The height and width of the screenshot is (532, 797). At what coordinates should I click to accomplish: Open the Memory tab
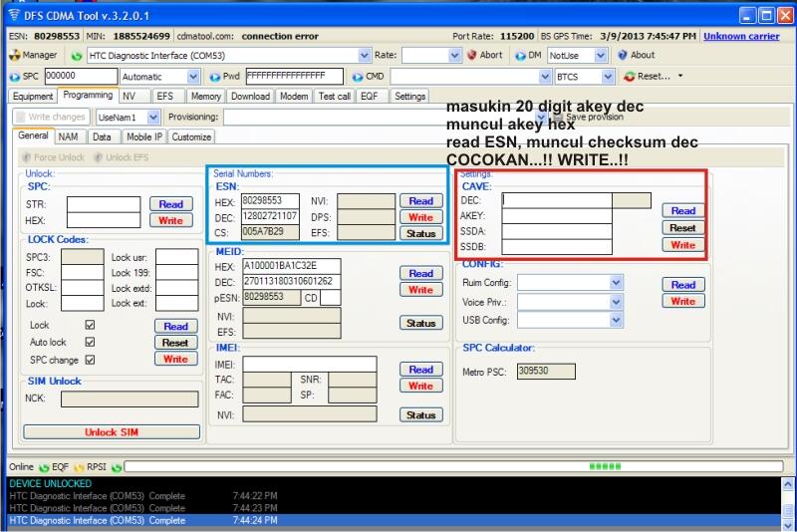(x=206, y=97)
